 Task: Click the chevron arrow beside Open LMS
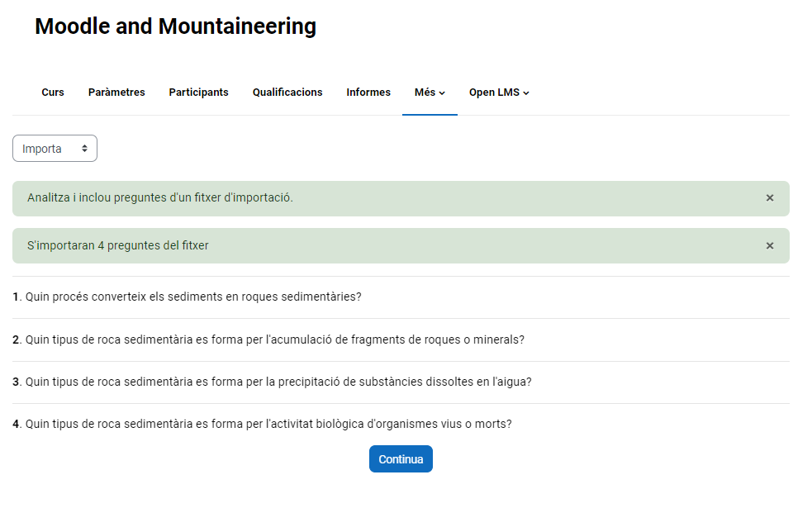click(526, 93)
